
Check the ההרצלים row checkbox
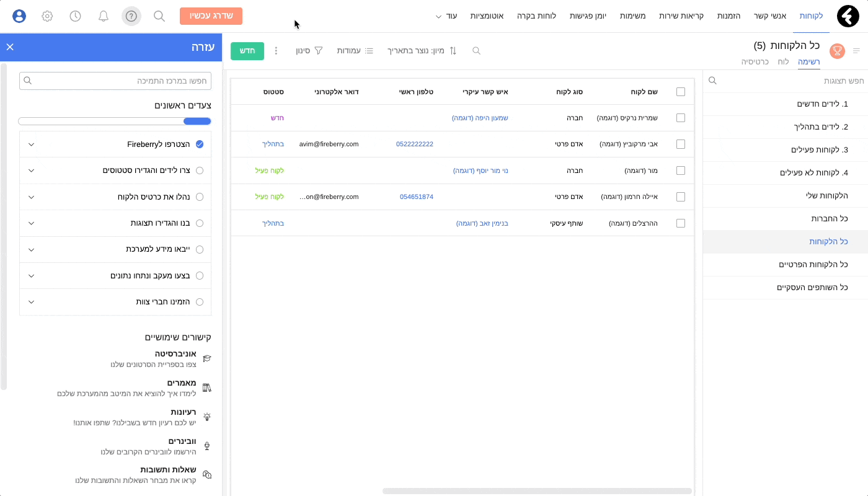pyautogui.click(x=681, y=223)
